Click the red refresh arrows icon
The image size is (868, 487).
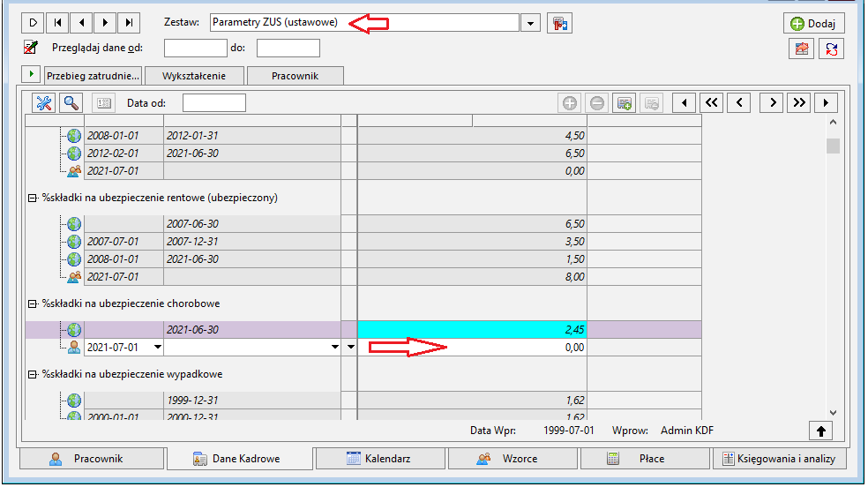click(832, 49)
